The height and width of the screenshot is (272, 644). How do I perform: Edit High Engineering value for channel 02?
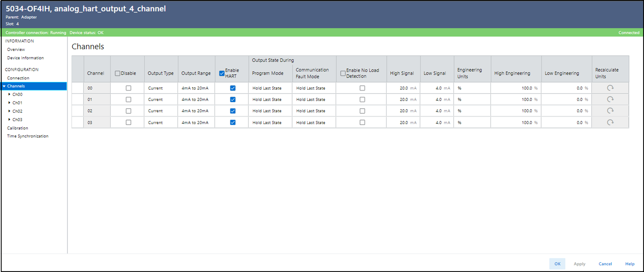tap(526, 111)
